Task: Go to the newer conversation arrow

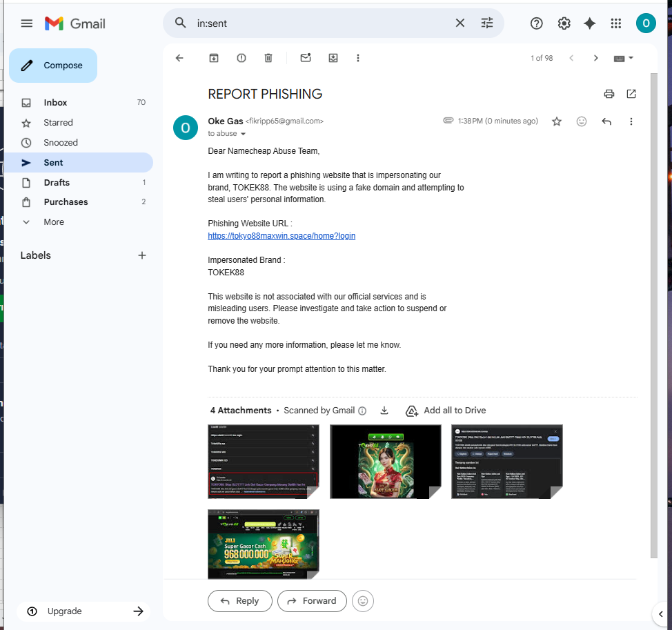Action: pyautogui.click(x=571, y=58)
